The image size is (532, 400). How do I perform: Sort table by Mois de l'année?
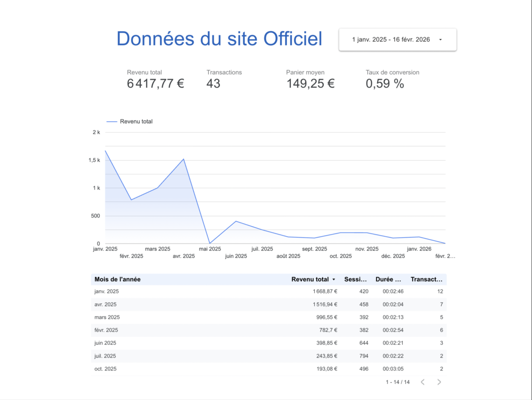click(x=117, y=279)
